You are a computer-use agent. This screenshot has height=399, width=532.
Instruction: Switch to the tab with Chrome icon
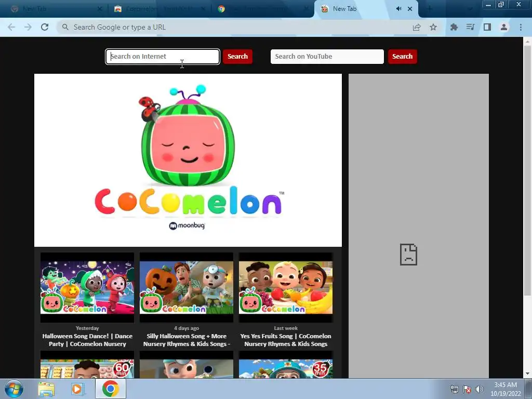point(262,9)
